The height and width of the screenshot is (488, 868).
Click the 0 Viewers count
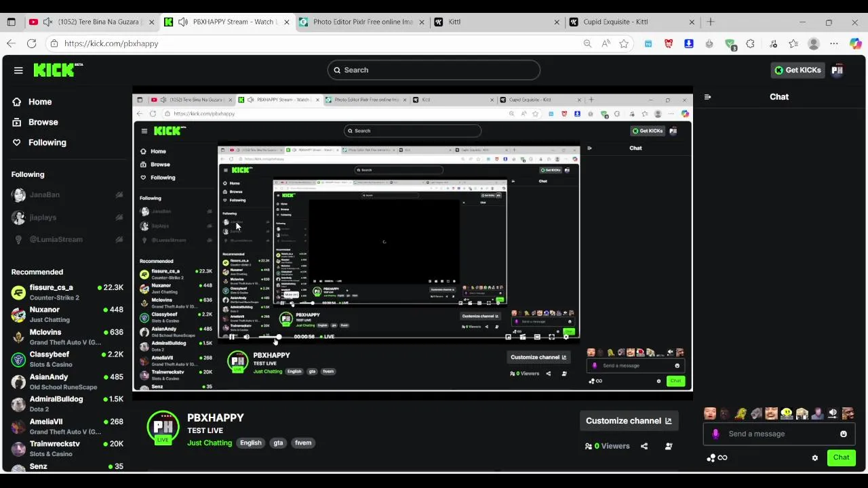608,446
